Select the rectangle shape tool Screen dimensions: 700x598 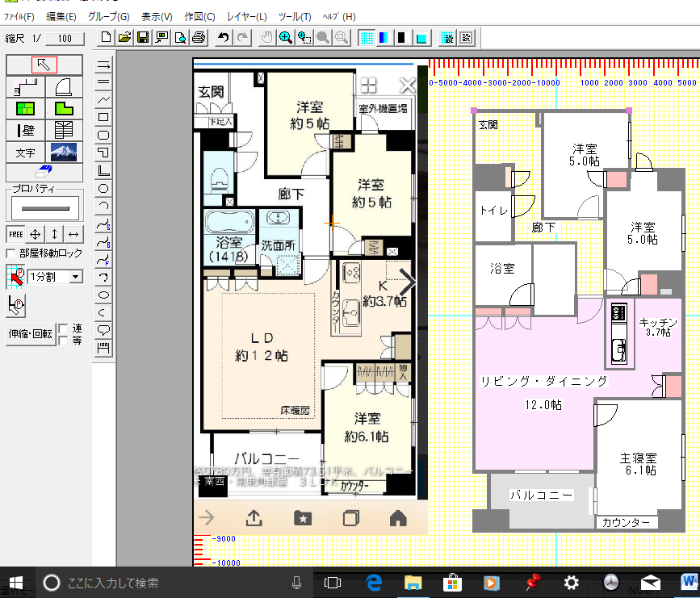103,118
